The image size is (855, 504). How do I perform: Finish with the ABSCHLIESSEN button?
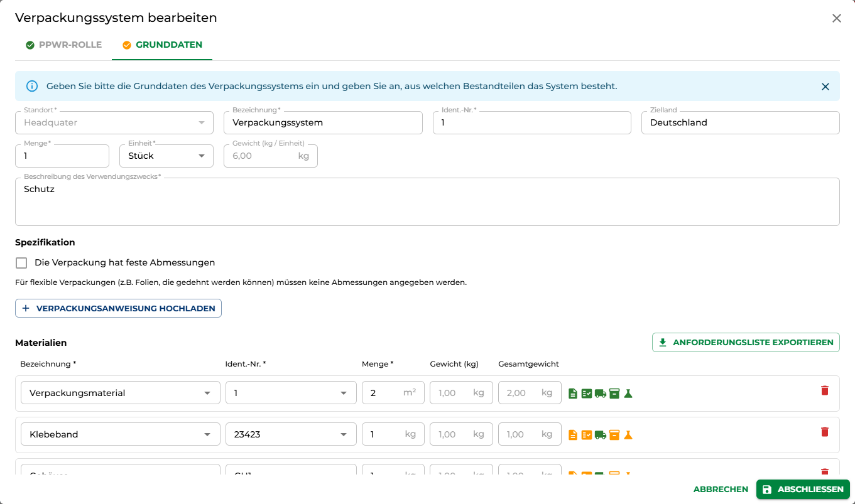[803, 490]
